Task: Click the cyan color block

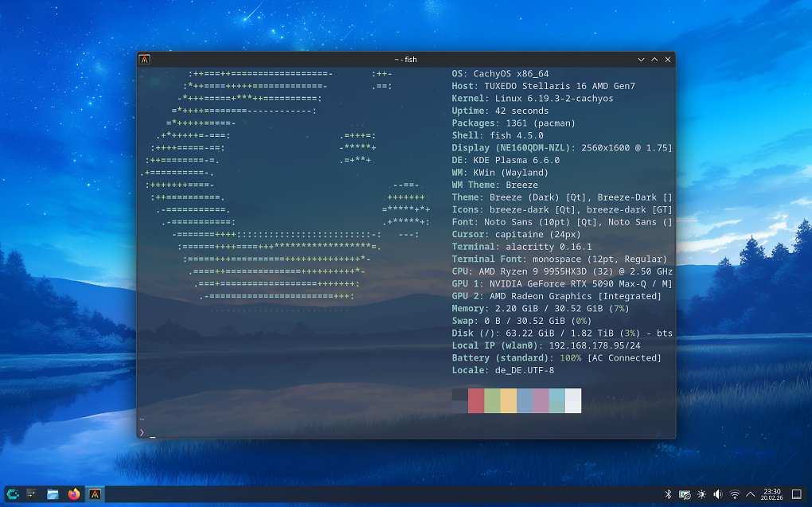Action: pyautogui.click(x=556, y=401)
